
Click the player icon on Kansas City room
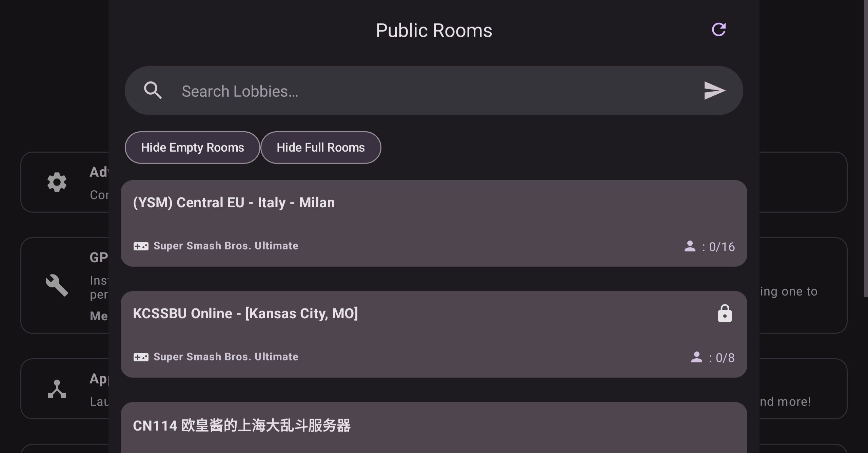[x=696, y=357]
